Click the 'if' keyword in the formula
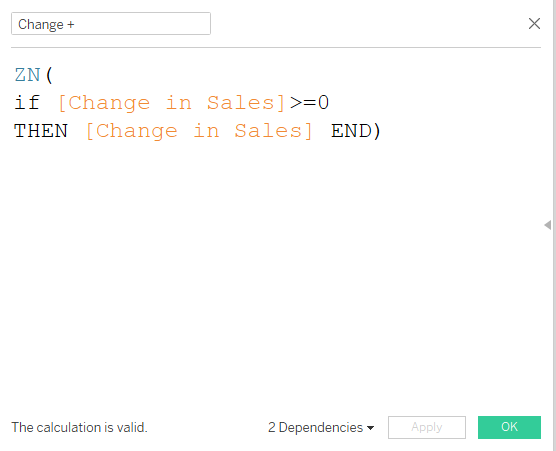 pyautogui.click(x=27, y=103)
